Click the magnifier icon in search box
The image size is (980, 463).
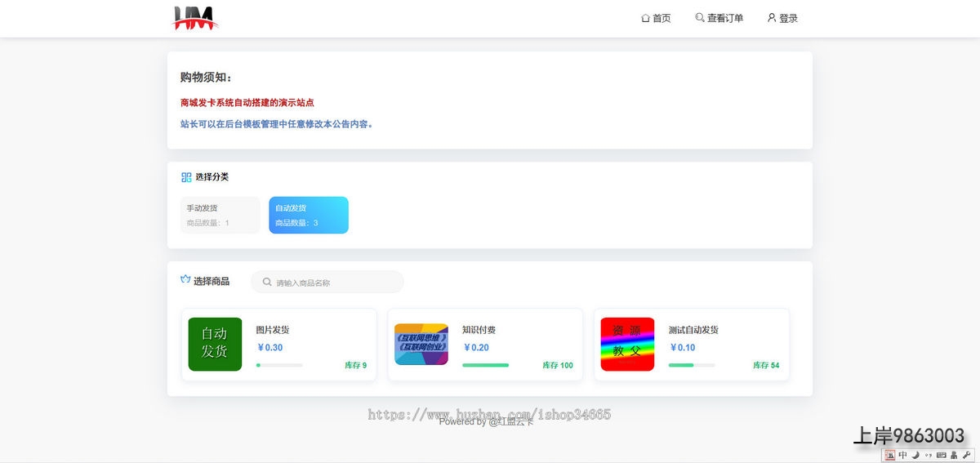point(267,283)
